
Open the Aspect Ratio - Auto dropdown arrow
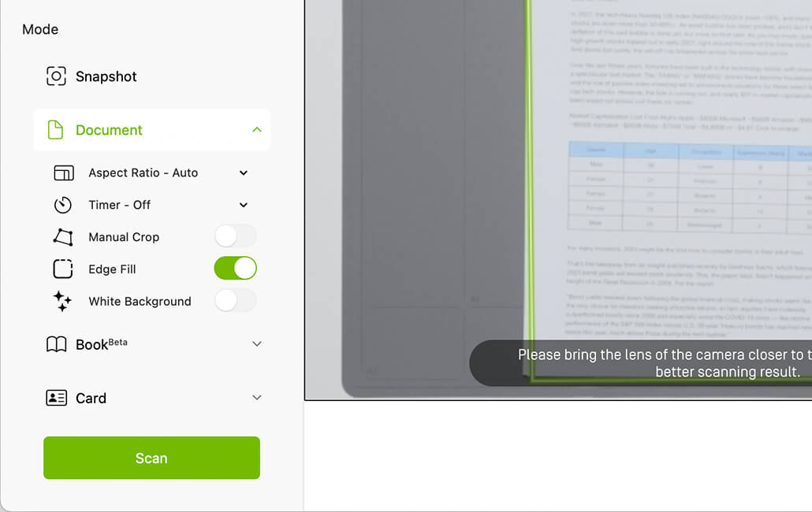[x=244, y=173]
